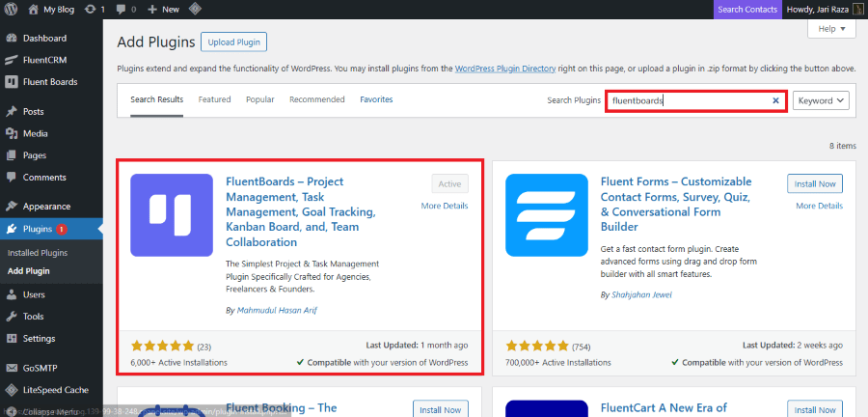The height and width of the screenshot is (417, 868).
Task: Select Add Plugin submenu item
Action: (x=29, y=271)
